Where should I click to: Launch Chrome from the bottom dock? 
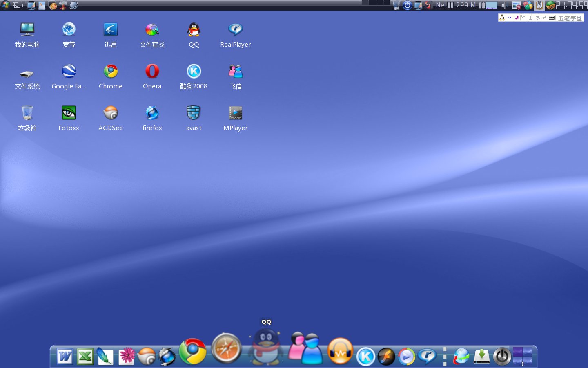(x=193, y=351)
